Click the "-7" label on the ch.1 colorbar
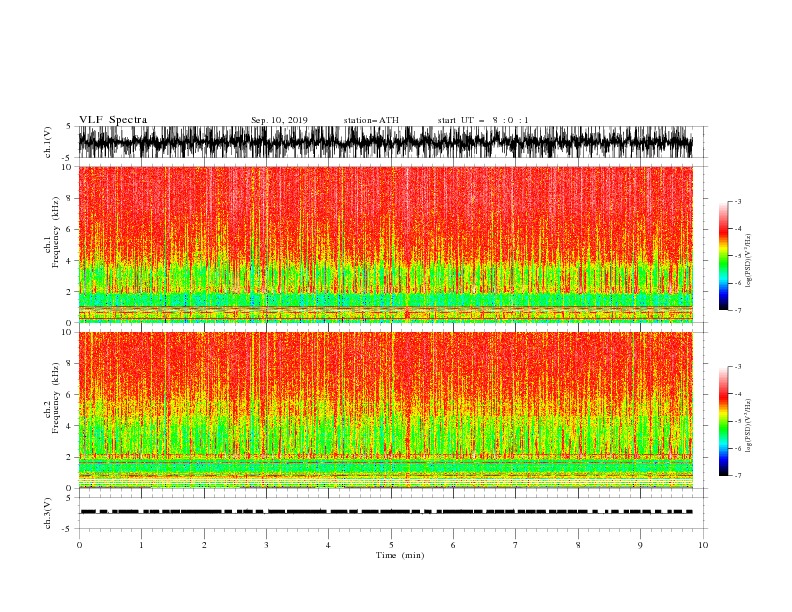This screenshot has width=792, height=612. pos(737,310)
